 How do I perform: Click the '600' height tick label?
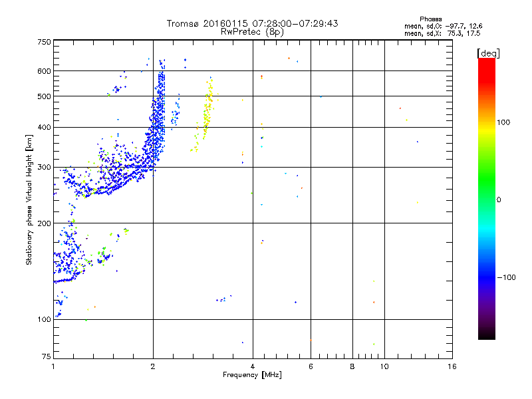pos(45,71)
